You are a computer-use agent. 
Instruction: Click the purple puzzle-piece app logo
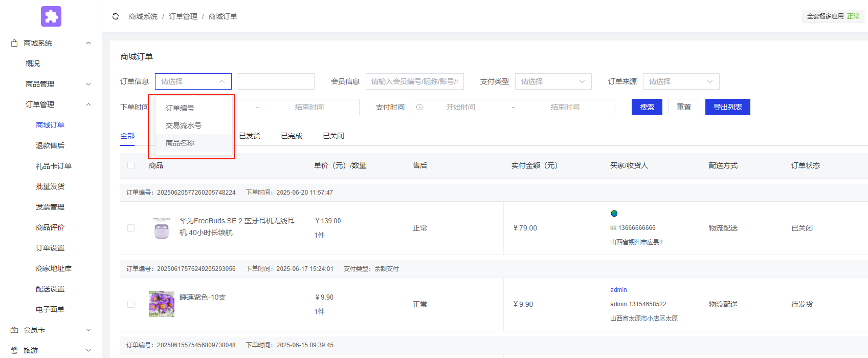(51, 16)
